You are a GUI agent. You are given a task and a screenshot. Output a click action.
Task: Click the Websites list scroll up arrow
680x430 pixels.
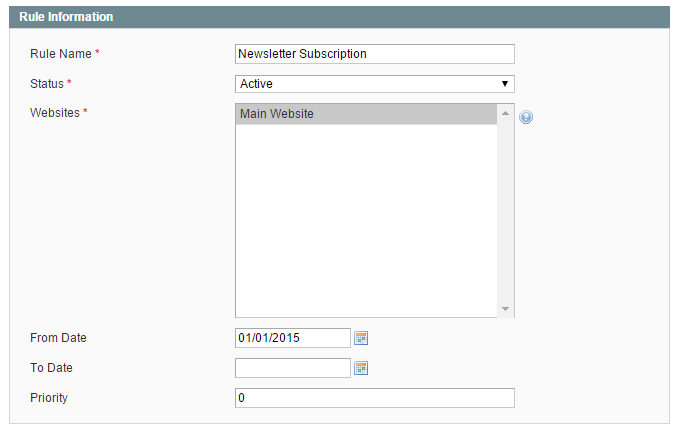point(505,113)
